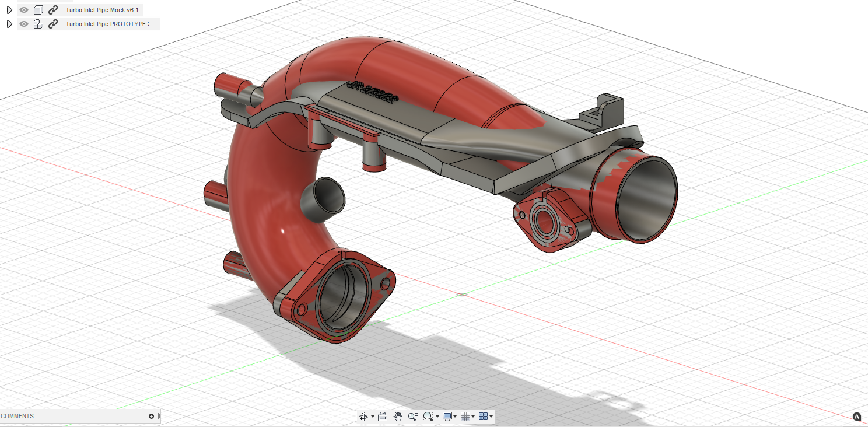Open the Grid and Snaps dropdown arrow
Screen dimensions: 868x427
point(474,416)
